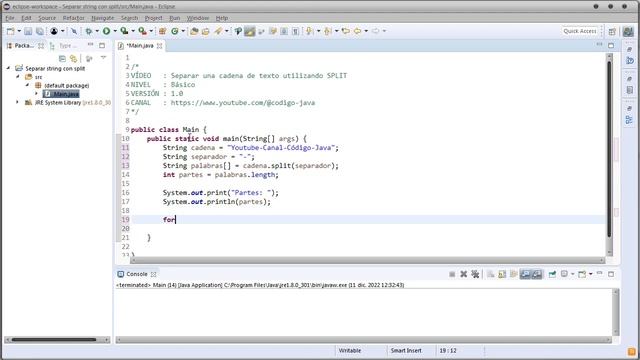Switch to the Type Hierarchy tab
This screenshot has height=360, width=640.
pyautogui.click(x=64, y=46)
